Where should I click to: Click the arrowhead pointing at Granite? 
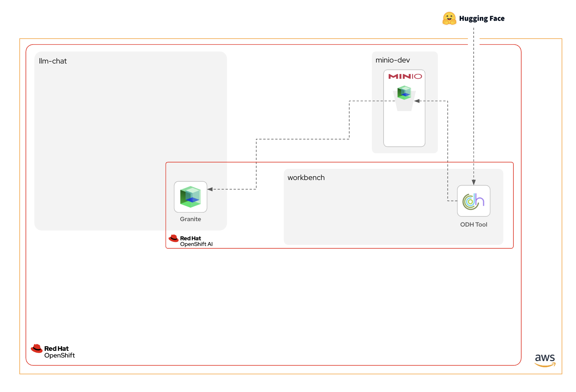click(210, 189)
